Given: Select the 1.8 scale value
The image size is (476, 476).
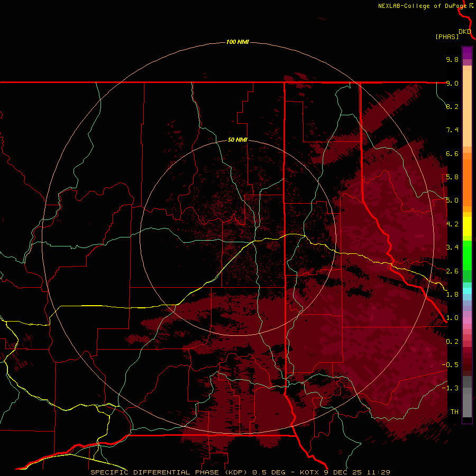Looking at the screenshot, I should (452, 295).
